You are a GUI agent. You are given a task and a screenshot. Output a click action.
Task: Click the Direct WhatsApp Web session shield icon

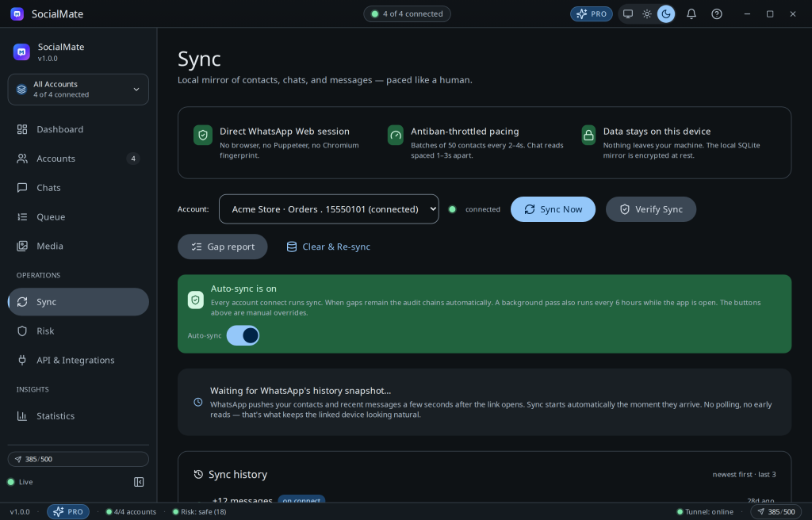pos(203,136)
